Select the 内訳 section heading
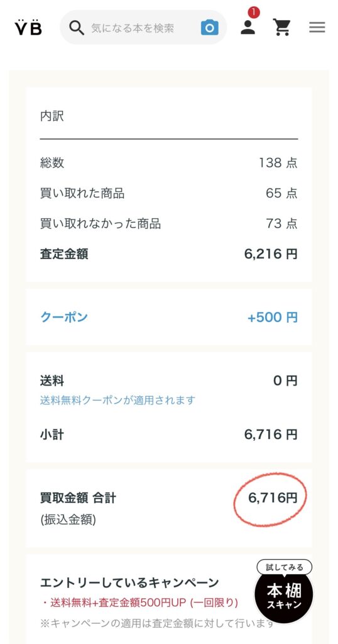The width and height of the screenshot is (338, 644). (x=52, y=116)
